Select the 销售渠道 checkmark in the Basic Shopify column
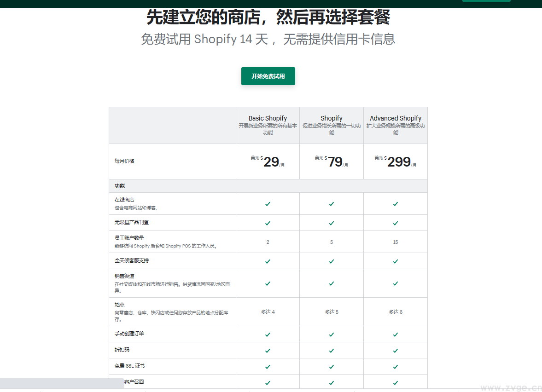 [268, 283]
